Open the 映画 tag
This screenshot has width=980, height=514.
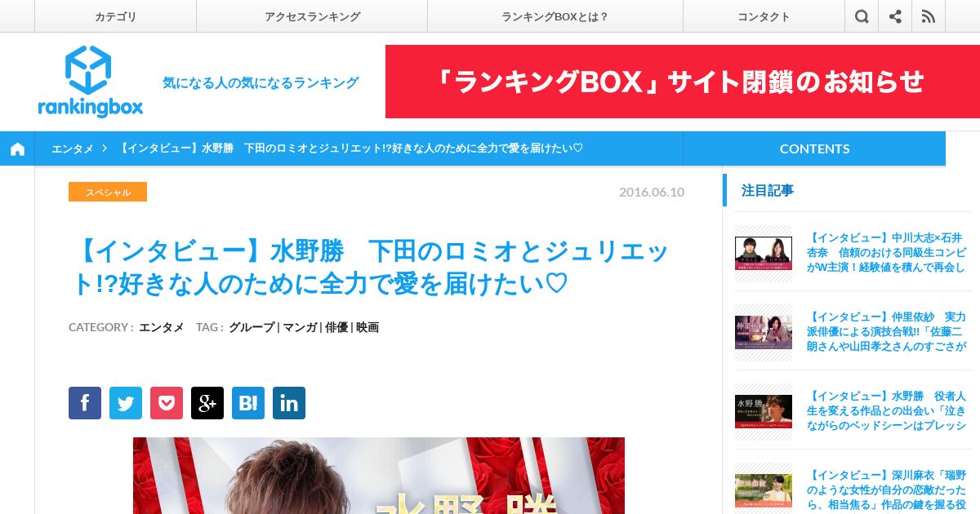367,327
